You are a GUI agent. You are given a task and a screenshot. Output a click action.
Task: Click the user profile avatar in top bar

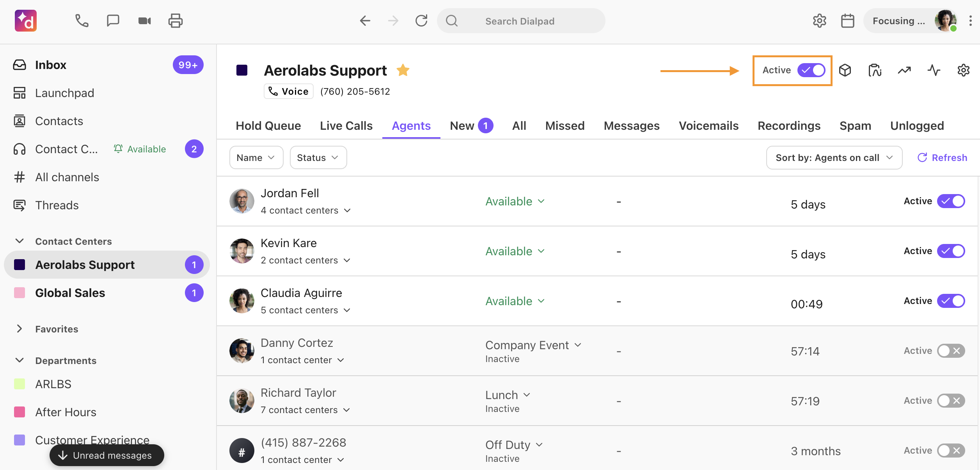click(946, 21)
